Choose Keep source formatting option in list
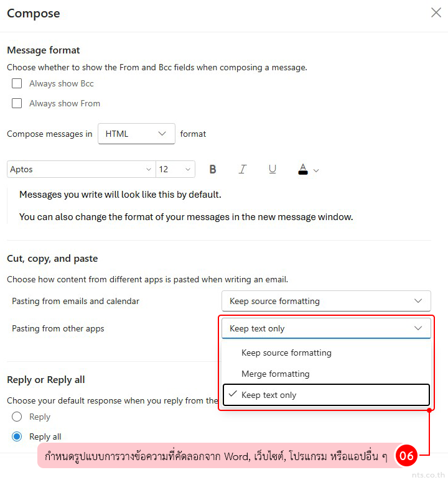Screen dimensions: 448x480 pyautogui.click(x=326, y=353)
